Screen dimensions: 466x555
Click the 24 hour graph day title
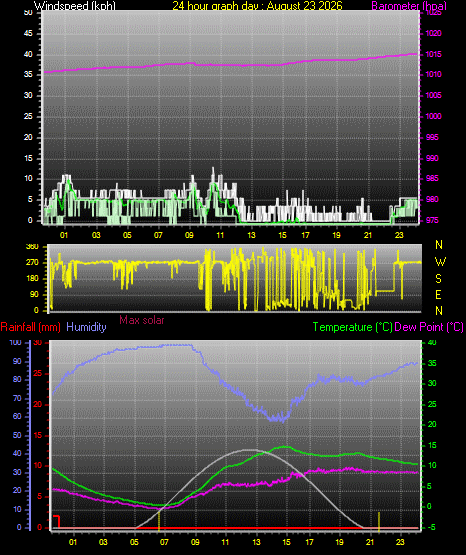257,6
